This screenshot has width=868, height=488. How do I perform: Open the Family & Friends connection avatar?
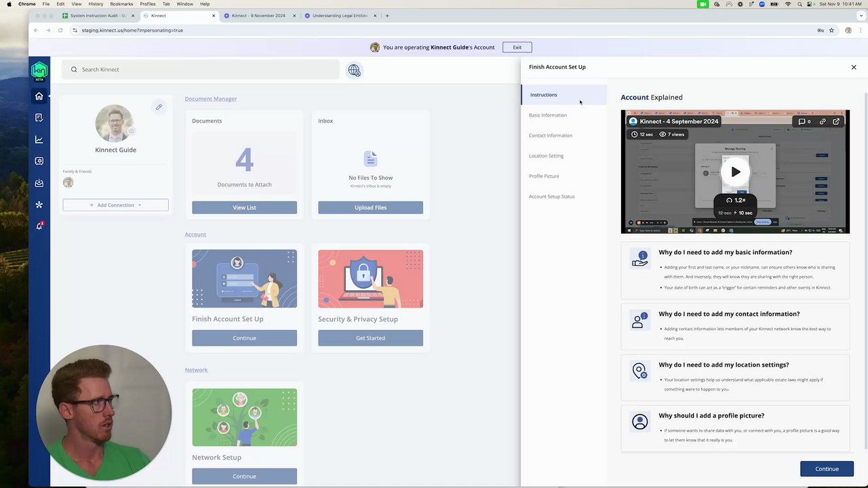68,182
